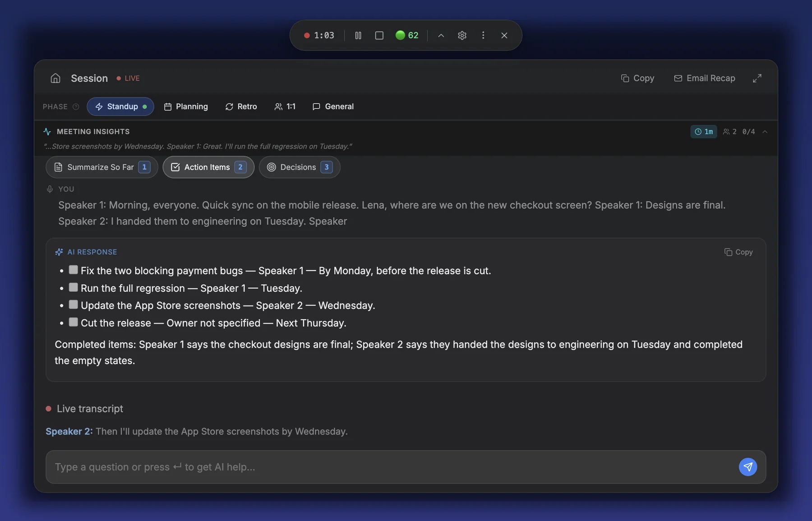Open the three-dot more options menu
The height and width of the screenshot is (521, 812).
point(483,35)
